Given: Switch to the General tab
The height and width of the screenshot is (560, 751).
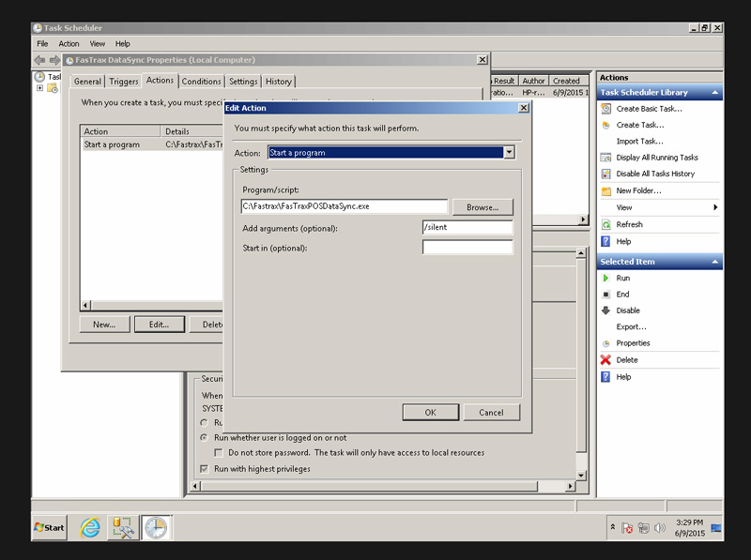Looking at the screenshot, I should (87, 82).
